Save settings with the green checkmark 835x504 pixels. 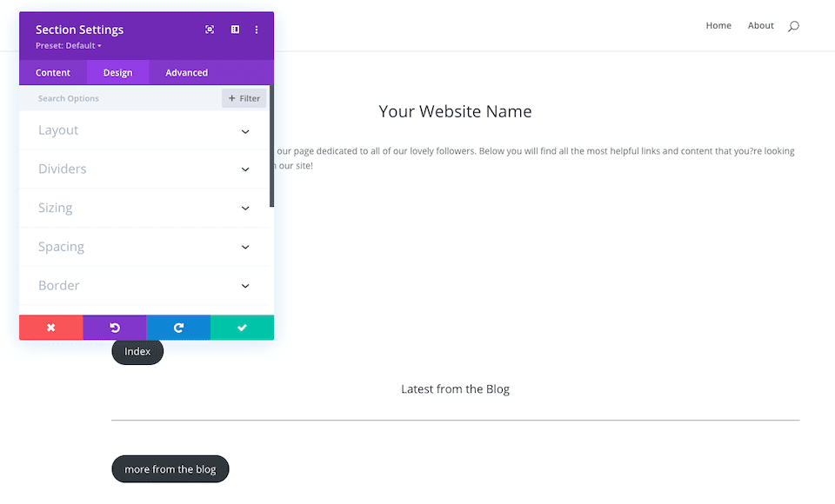[x=242, y=328]
